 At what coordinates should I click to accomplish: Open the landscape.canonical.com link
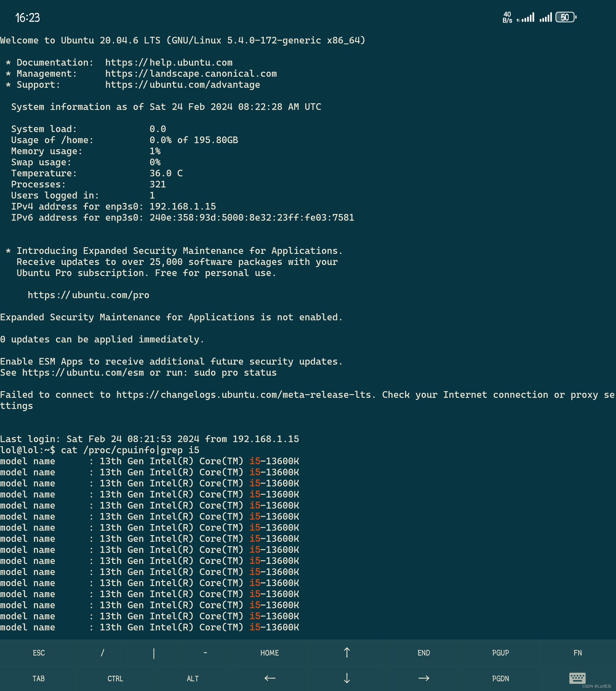tap(191, 74)
